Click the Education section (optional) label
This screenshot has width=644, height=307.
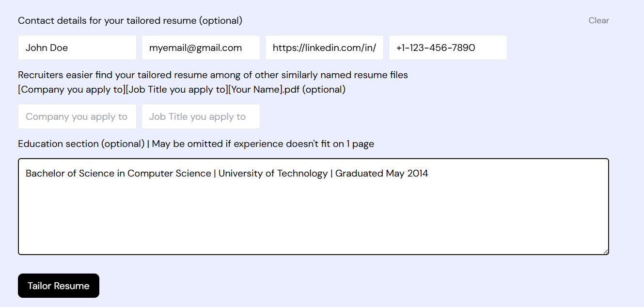pos(81,144)
